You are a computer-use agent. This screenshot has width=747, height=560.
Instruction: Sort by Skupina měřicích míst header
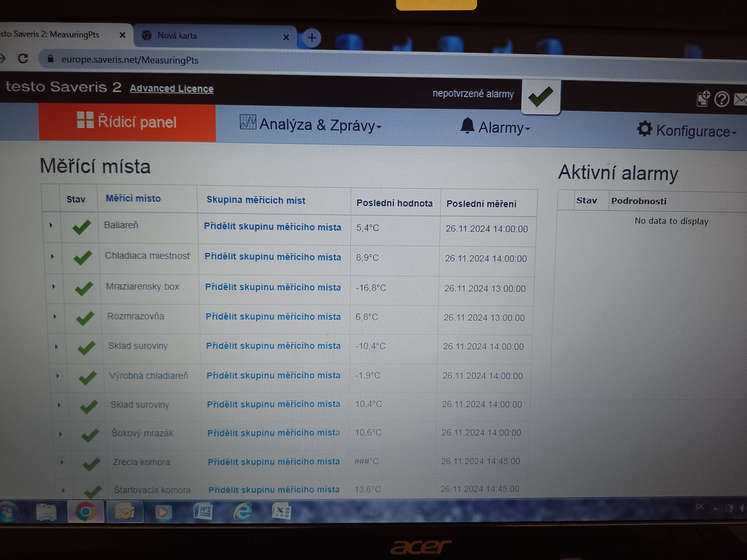256,200
